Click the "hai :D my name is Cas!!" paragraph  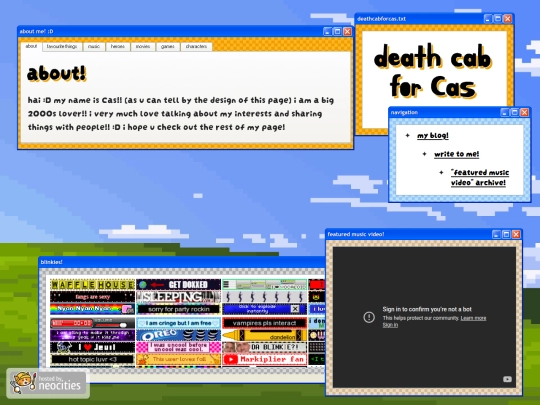181,114
